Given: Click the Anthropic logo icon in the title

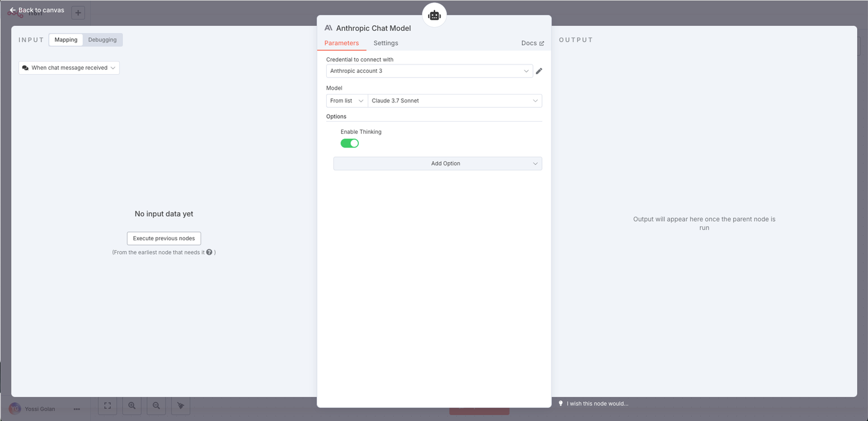Looking at the screenshot, I should (x=329, y=28).
